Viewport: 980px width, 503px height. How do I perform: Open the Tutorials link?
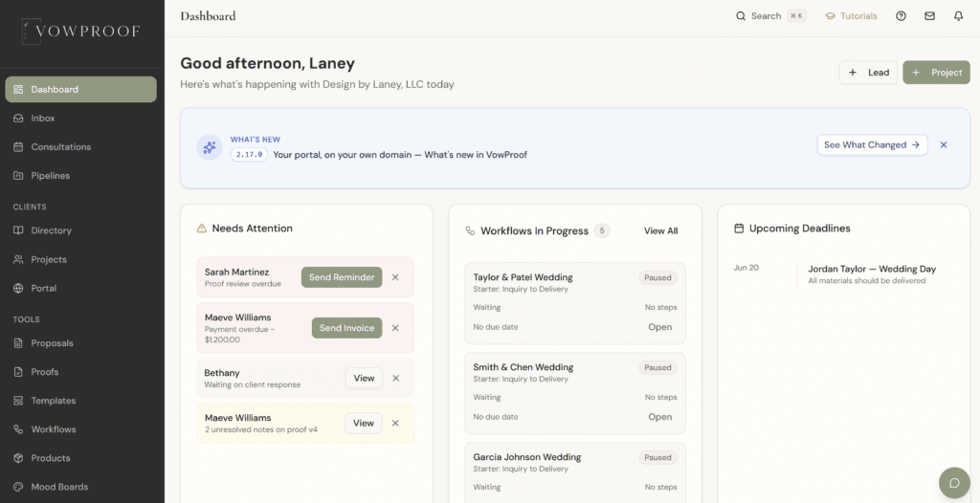pos(851,16)
